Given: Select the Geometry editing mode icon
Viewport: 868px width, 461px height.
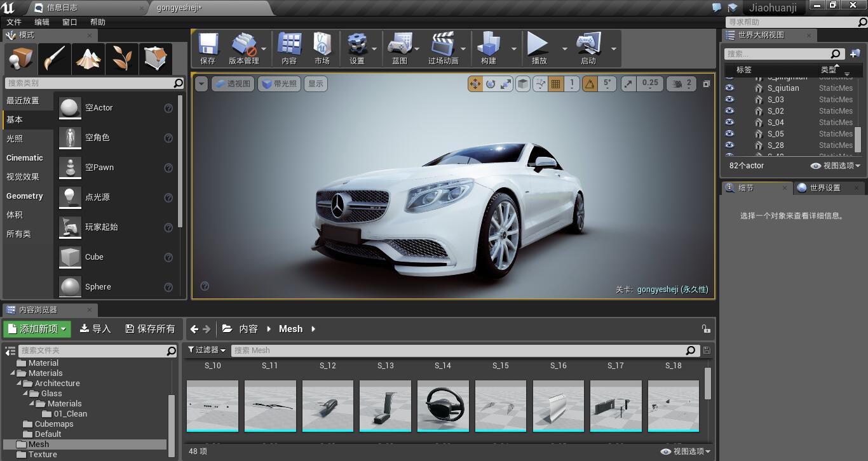Looking at the screenshot, I should pyautogui.click(x=156, y=59).
